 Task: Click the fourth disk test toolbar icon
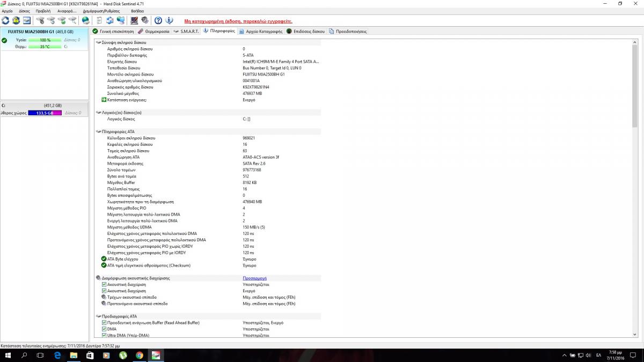click(72, 20)
